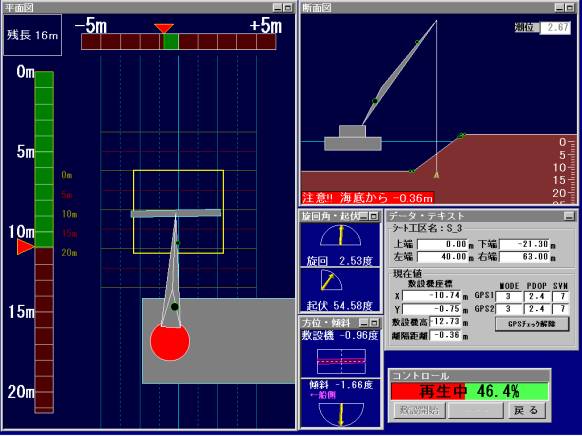Click the GPSチェック解除 button

click(532, 324)
